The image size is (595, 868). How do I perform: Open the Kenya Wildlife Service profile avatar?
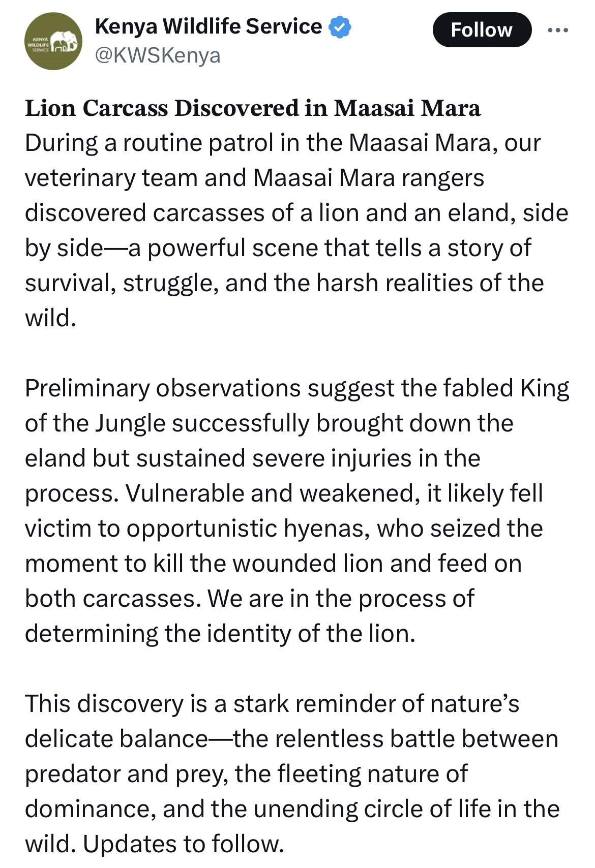point(53,41)
